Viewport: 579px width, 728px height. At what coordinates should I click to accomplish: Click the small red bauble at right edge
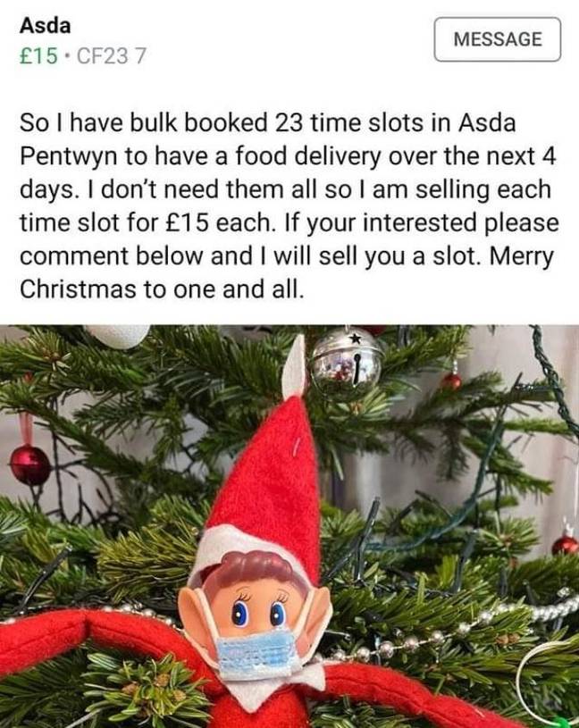565,545
